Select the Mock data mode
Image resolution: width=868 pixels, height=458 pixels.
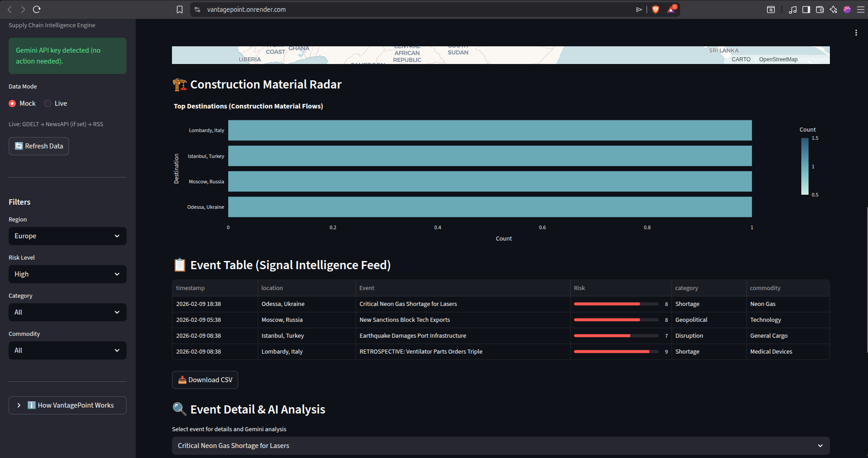click(22, 103)
